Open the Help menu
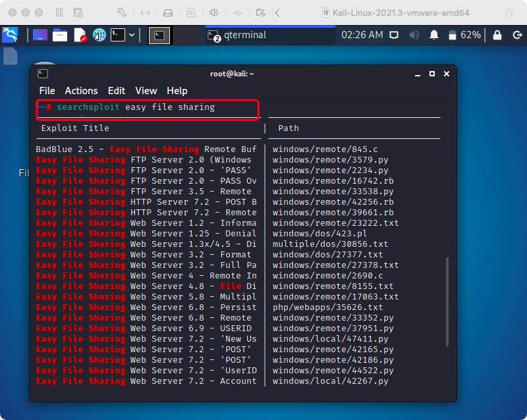527x420 pixels. click(x=177, y=91)
